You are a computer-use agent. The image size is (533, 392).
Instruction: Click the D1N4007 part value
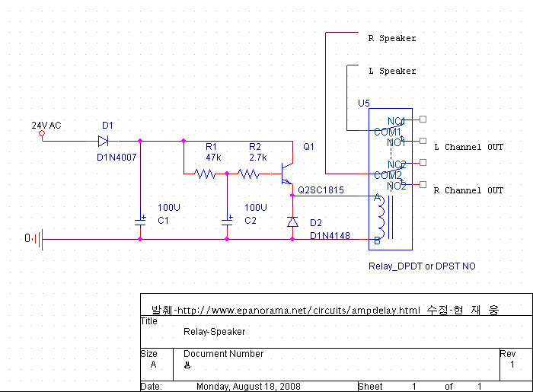coord(116,158)
